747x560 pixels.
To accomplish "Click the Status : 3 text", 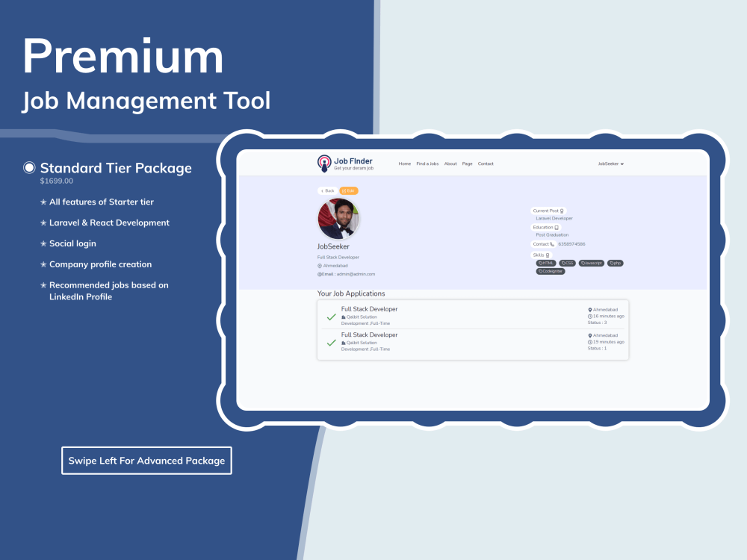I will [597, 323].
